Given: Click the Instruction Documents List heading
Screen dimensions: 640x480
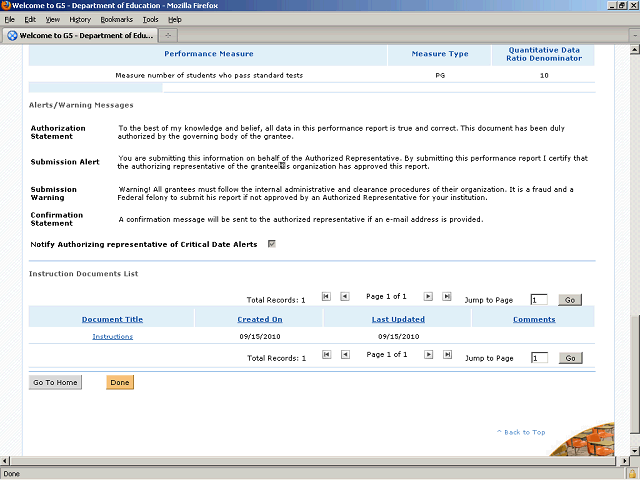Looking at the screenshot, I should pyautogui.click(x=84, y=274).
